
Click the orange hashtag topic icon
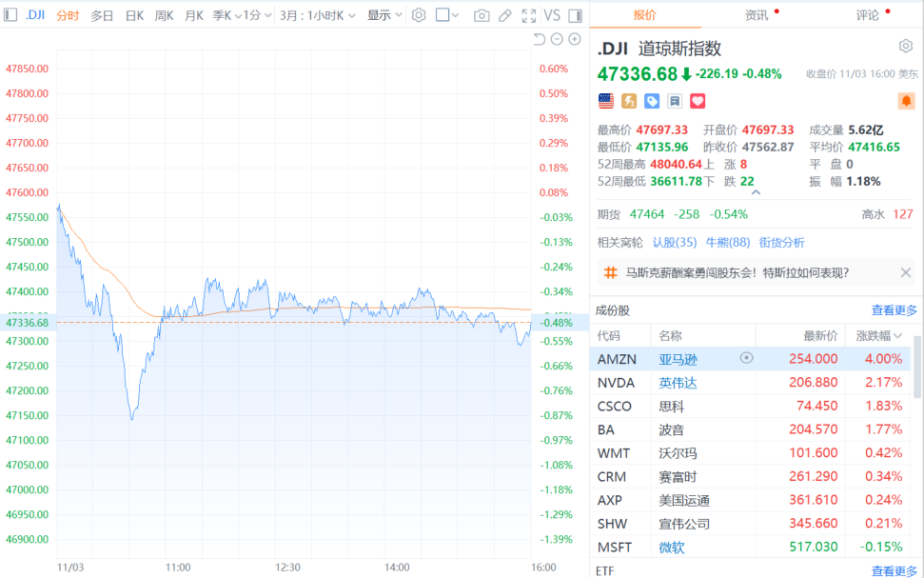pos(611,272)
